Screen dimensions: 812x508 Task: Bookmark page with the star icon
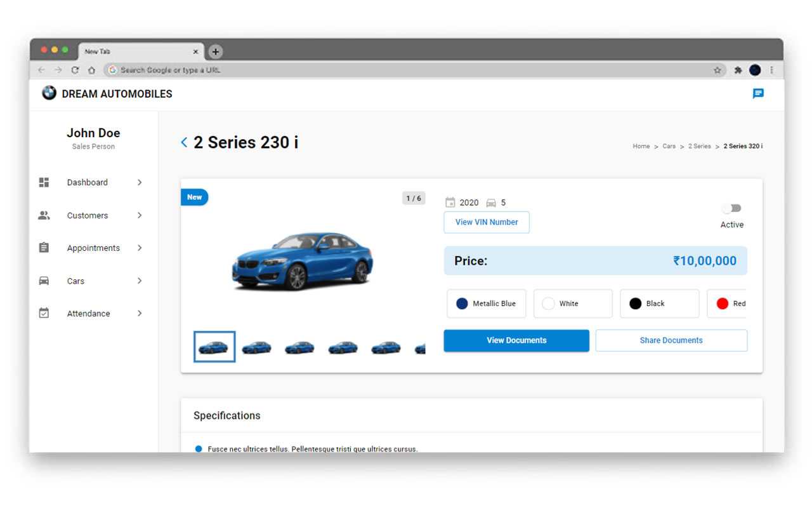(717, 70)
